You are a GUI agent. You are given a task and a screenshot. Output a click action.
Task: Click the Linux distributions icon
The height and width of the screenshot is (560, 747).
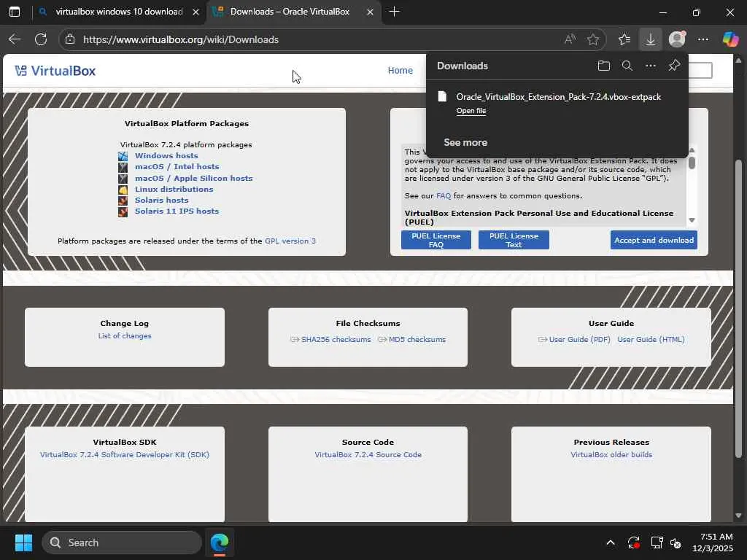click(123, 190)
